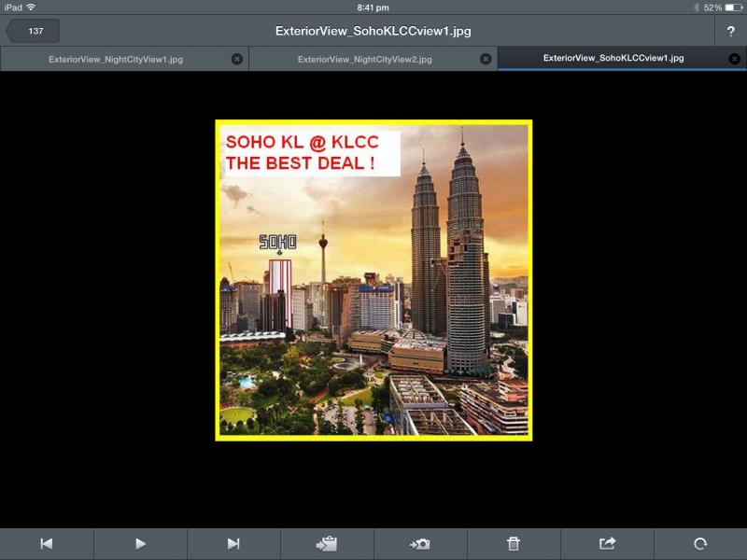Viewport: 747px width, 560px height.
Task: Select the ExteriorView_SohoKLCCview1.jpg tab
Action: click(x=613, y=58)
